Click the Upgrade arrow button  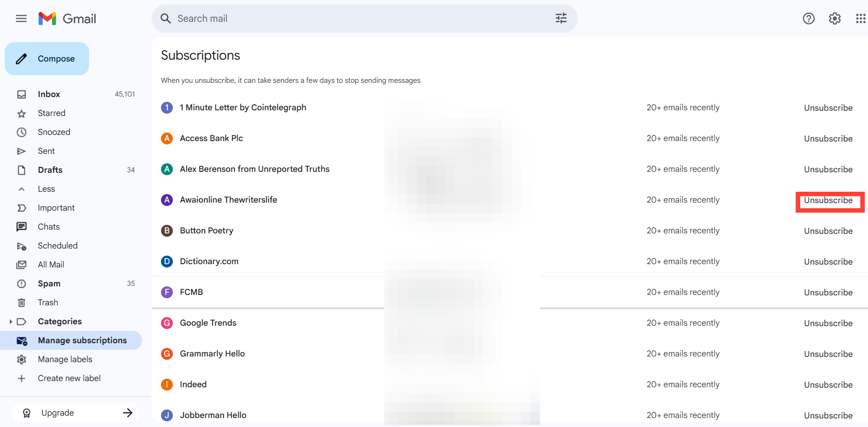pos(127,413)
